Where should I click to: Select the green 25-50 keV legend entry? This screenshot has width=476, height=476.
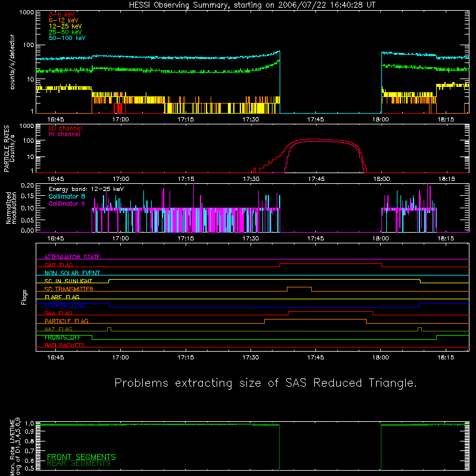pyautogui.click(x=65, y=32)
